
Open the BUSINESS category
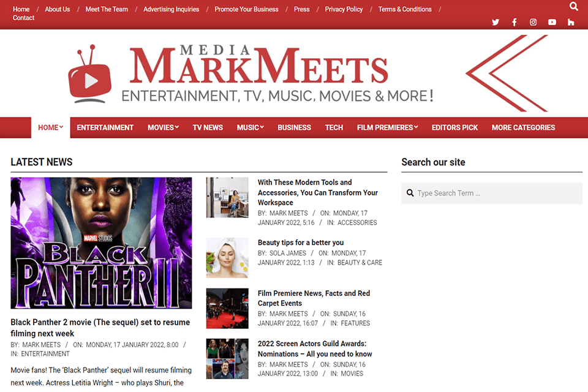(x=295, y=127)
